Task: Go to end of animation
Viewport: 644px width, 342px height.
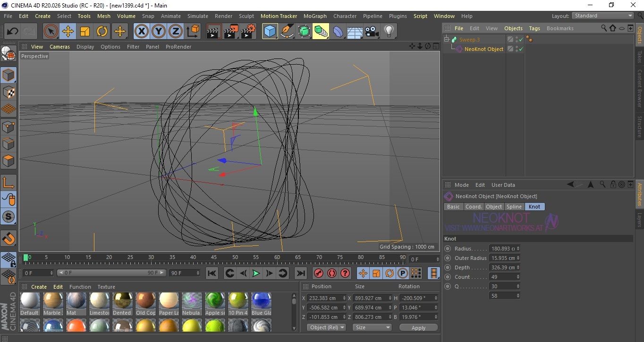Action: tap(300, 273)
